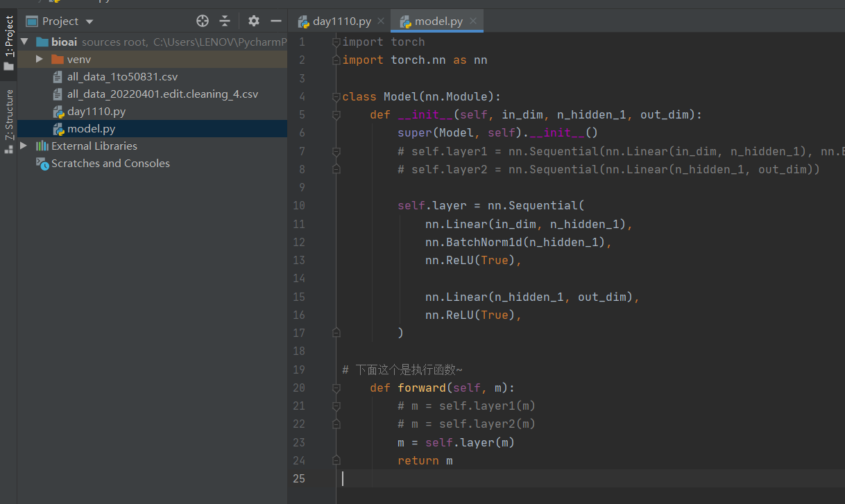Click 'class Model(nn.Module):' text
845x504 pixels.
pyautogui.click(x=422, y=96)
